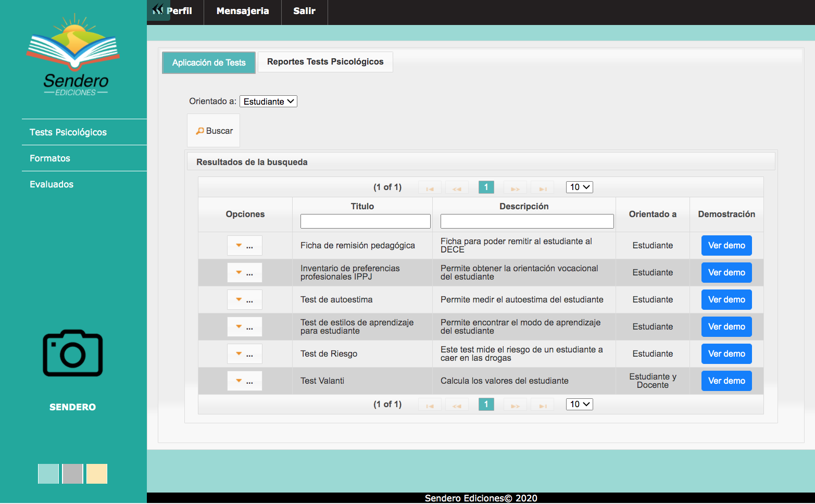Go to previous page in top paginator

tap(457, 187)
